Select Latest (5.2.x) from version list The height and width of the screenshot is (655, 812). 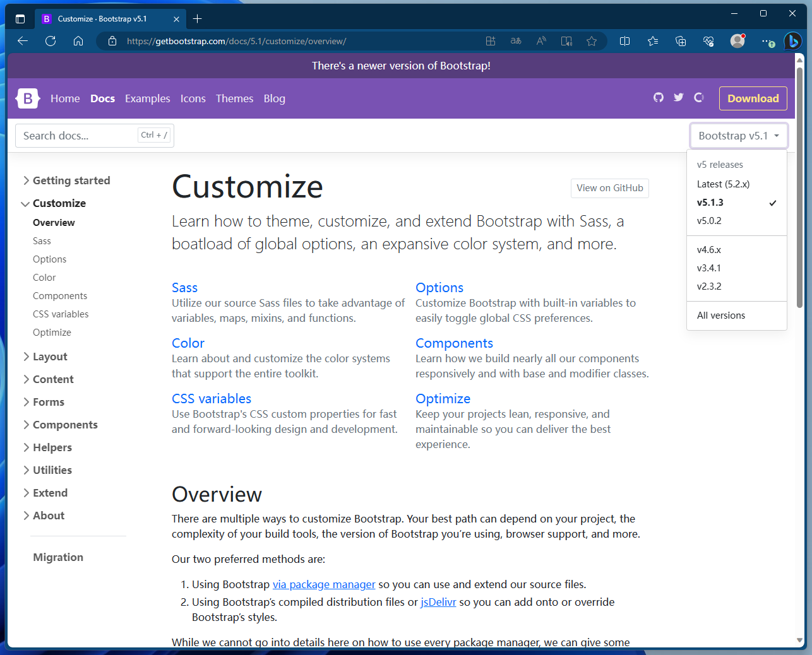point(724,184)
